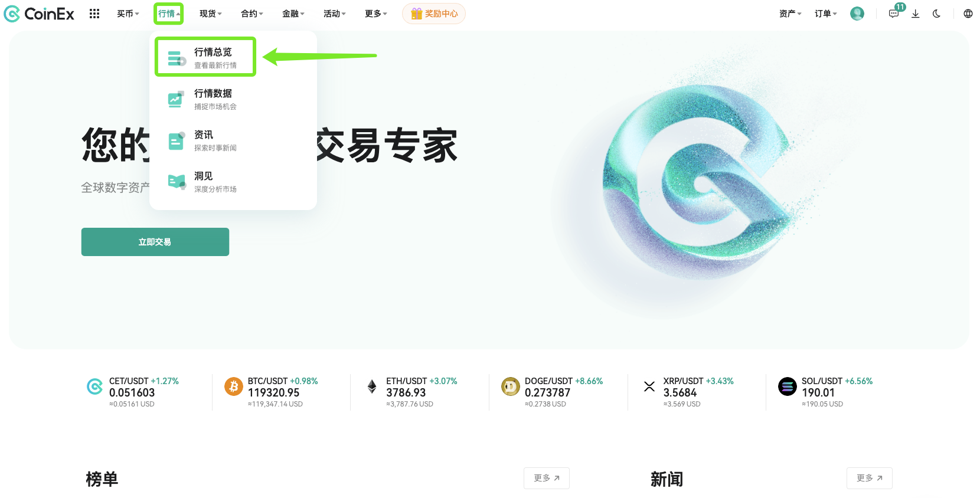
Task: Expand the 现货 dropdown
Action: point(211,14)
